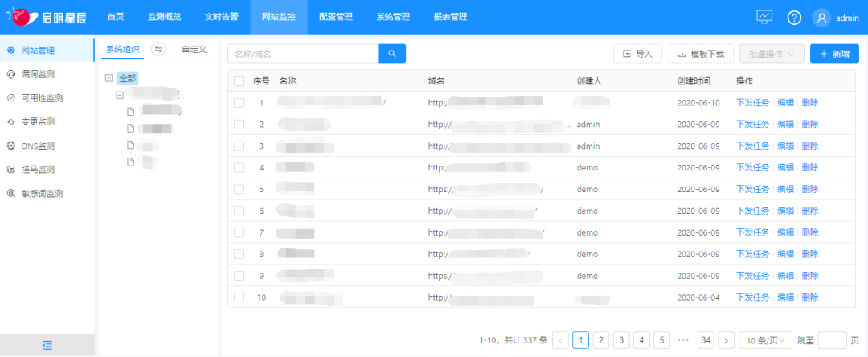Viewport: 868px width, 357px height.
Task: Click the admin user avatar icon
Action: point(821,18)
